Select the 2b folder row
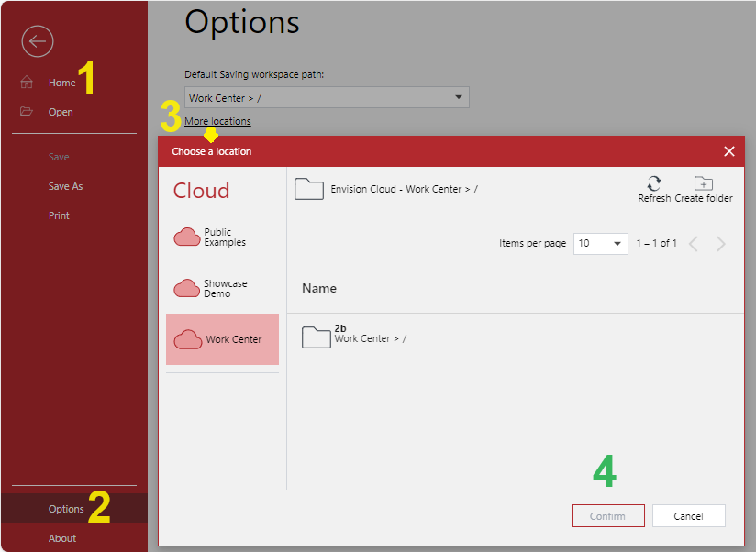 516,337
